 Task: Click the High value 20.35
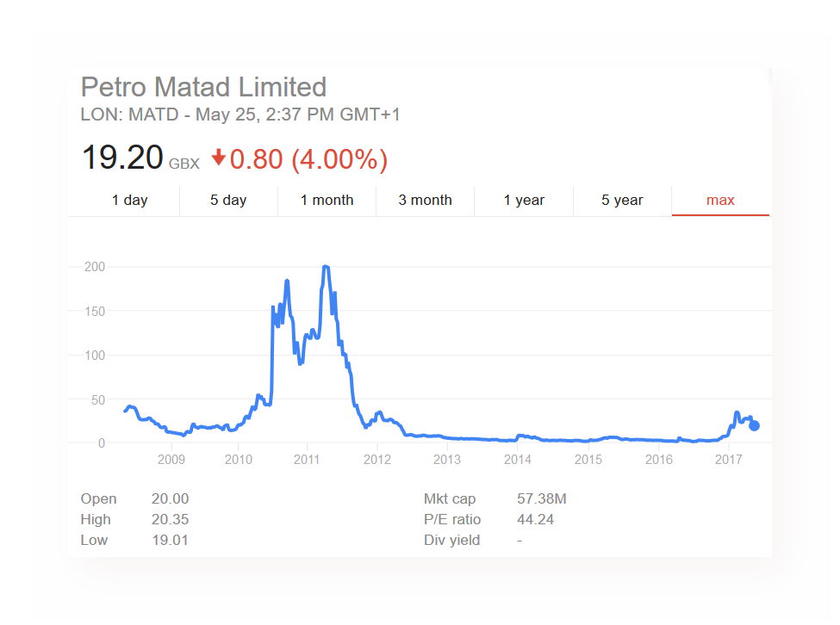click(x=170, y=519)
